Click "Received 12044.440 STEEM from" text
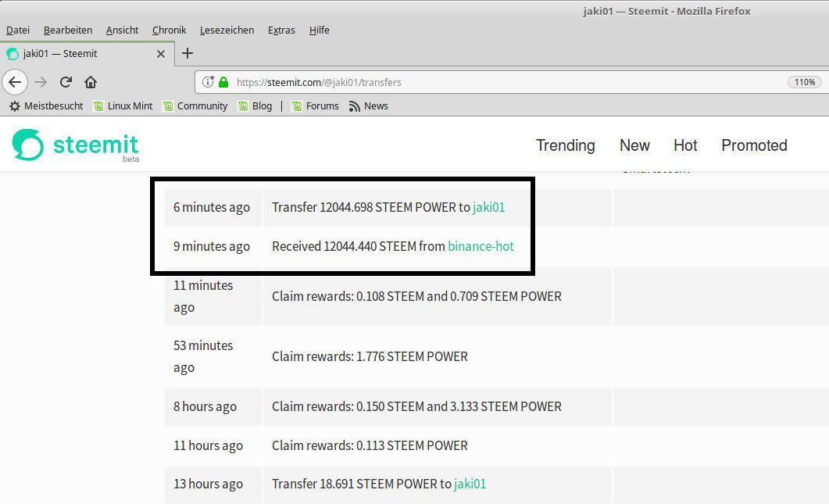 click(x=359, y=246)
